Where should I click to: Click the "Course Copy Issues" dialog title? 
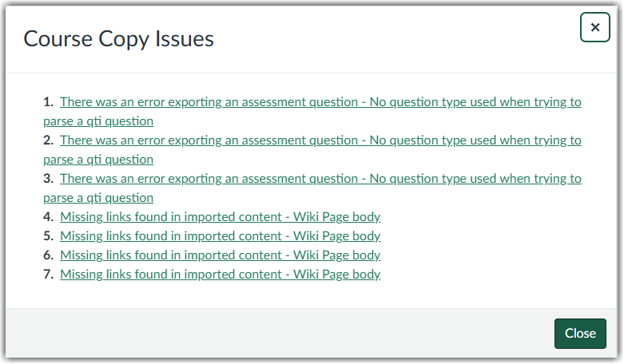pyautogui.click(x=118, y=38)
